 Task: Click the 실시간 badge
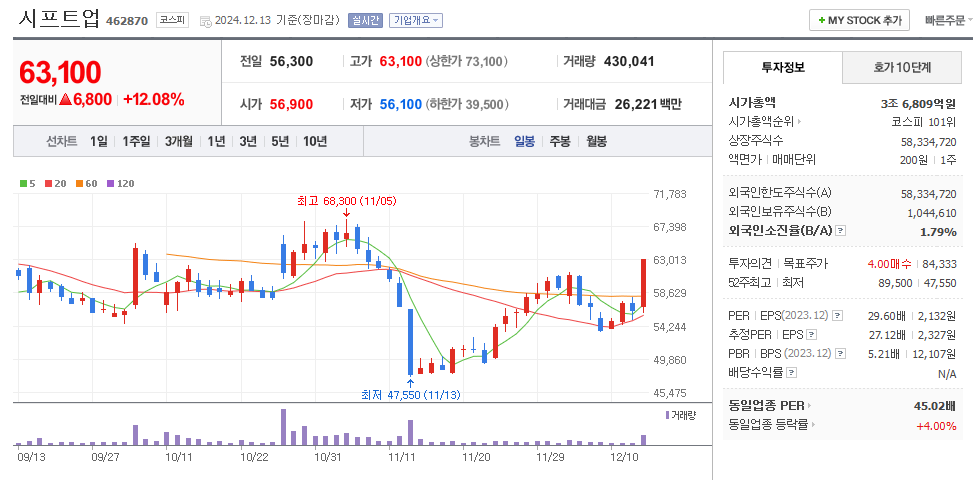click(x=365, y=21)
